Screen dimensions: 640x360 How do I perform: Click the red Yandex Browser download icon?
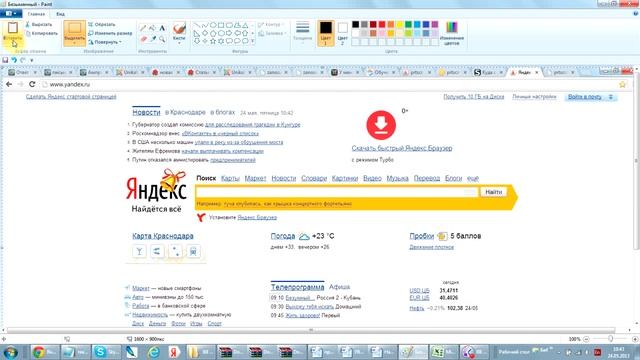point(381,125)
